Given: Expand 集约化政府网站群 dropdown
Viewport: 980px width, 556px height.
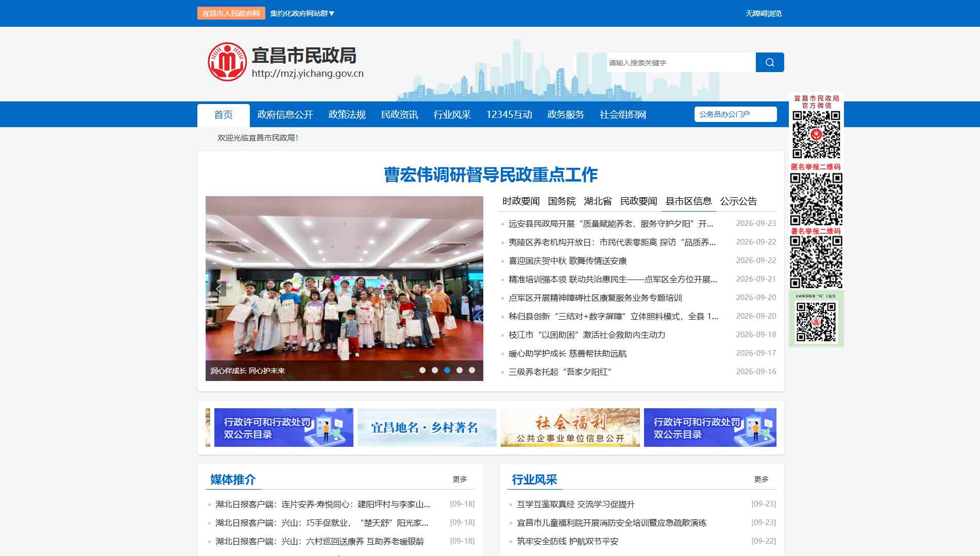Looking at the screenshot, I should coord(302,13).
